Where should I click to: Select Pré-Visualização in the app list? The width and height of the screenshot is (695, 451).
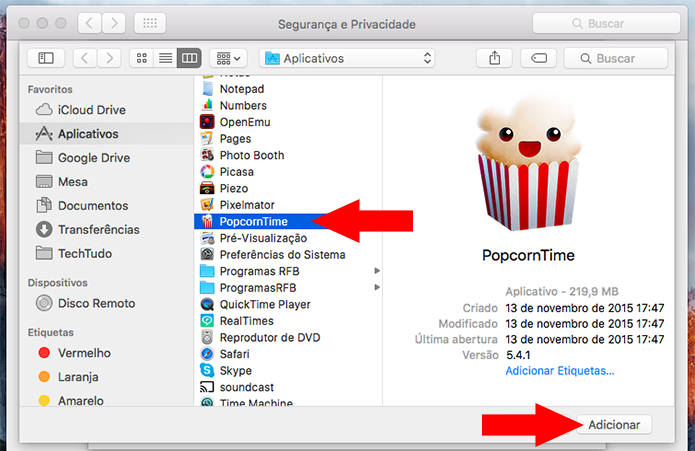pyautogui.click(x=288, y=238)
